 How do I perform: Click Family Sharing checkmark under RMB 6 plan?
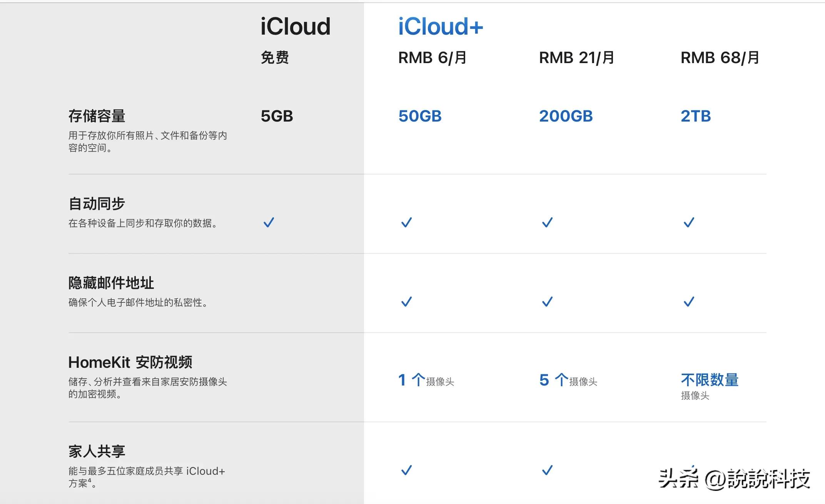click(x=406, y=470)
